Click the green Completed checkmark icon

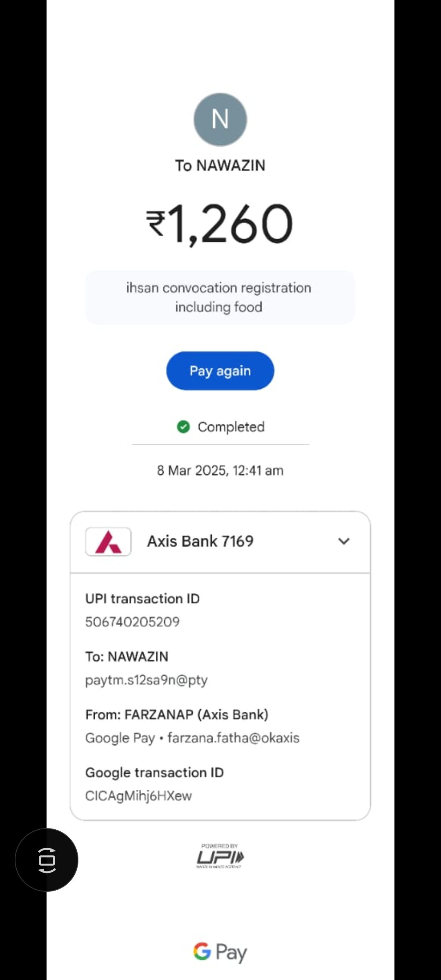tap(183, 427)
